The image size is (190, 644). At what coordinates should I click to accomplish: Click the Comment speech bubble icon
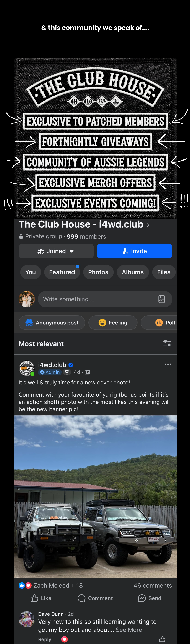[x=81, y=598]
